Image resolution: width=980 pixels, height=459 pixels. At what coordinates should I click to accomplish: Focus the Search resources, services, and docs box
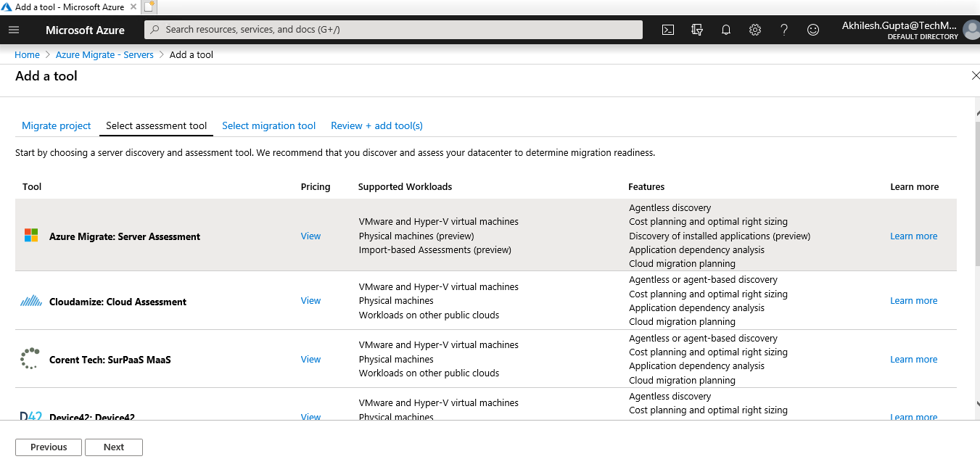(x=394, y=30)
